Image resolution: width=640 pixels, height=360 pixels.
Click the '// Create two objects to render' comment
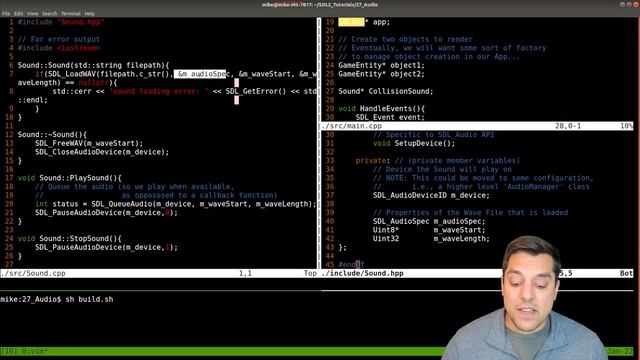click(x=405, y=40)
